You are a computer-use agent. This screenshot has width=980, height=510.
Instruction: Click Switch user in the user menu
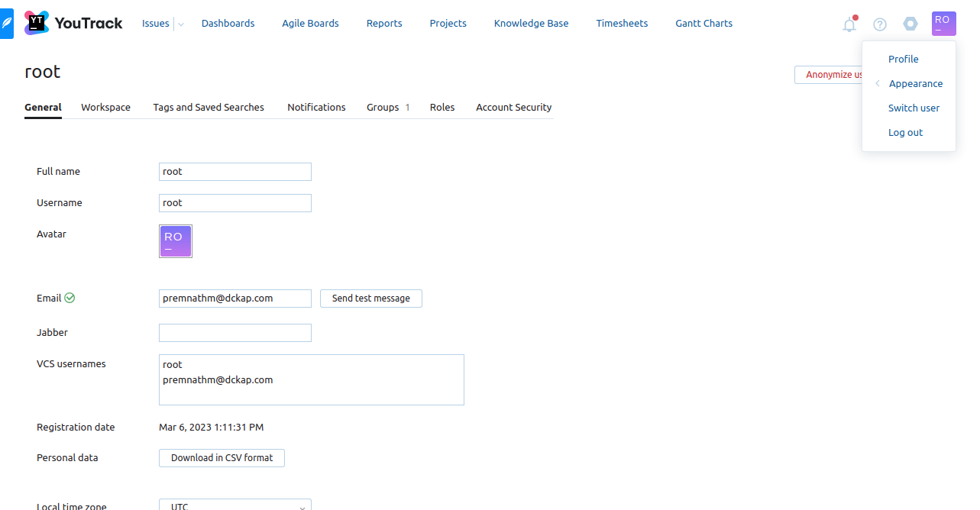914,108
